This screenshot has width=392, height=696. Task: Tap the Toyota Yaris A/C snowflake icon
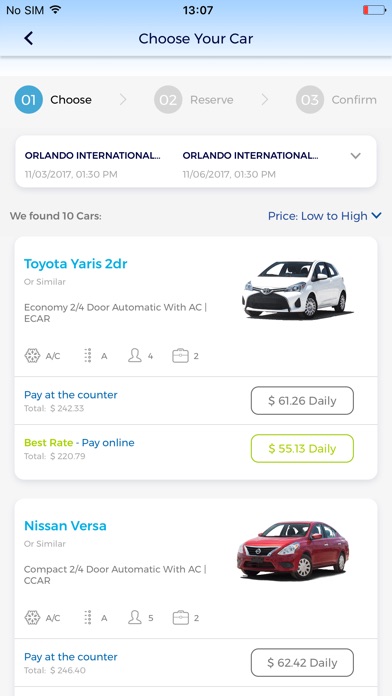(32, 356)
